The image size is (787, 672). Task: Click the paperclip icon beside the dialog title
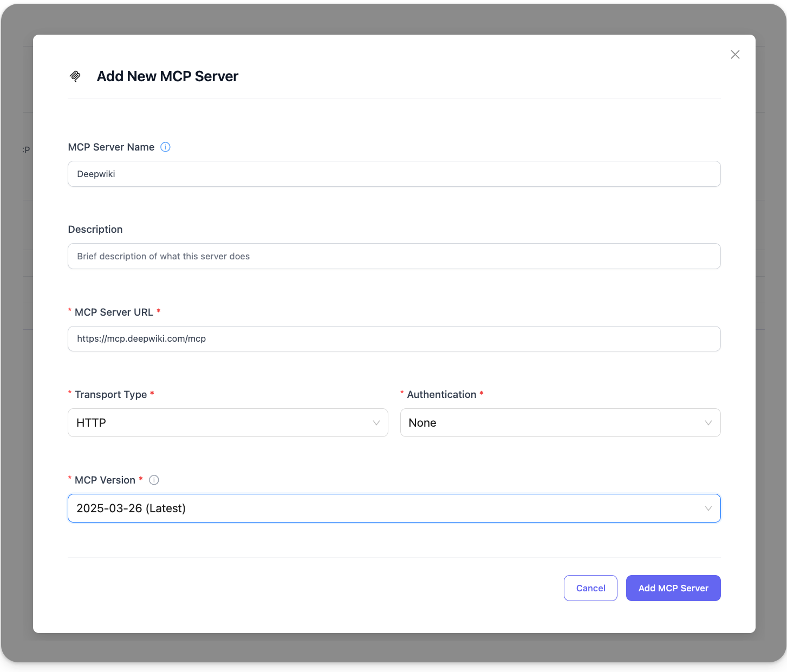pos(75,76)
